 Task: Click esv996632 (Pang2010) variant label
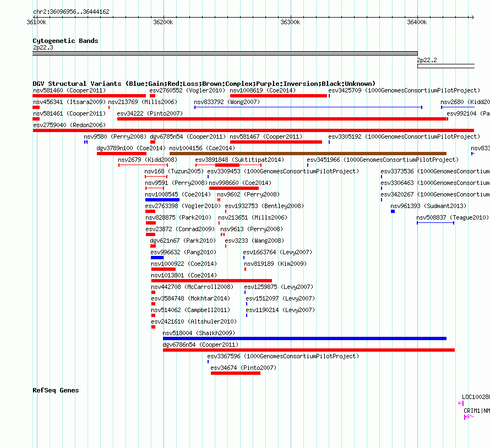(183, 252)
